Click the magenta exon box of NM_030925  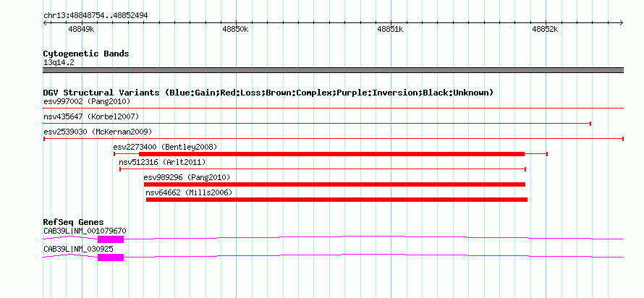point(111,257)
